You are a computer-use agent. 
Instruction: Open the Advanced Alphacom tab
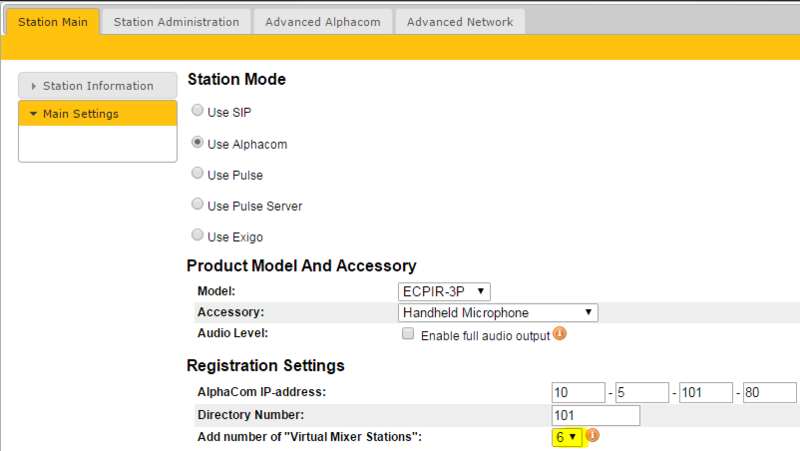[322, 21]
